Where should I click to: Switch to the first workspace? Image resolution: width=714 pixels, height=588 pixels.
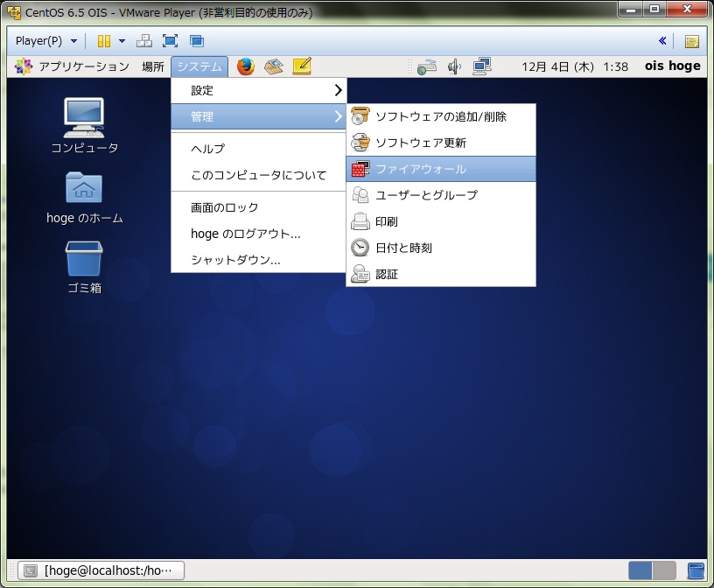(640, 570)
